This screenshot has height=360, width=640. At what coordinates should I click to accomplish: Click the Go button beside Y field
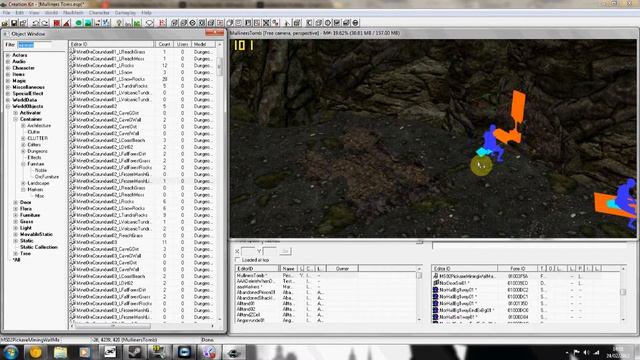(285, 251)
